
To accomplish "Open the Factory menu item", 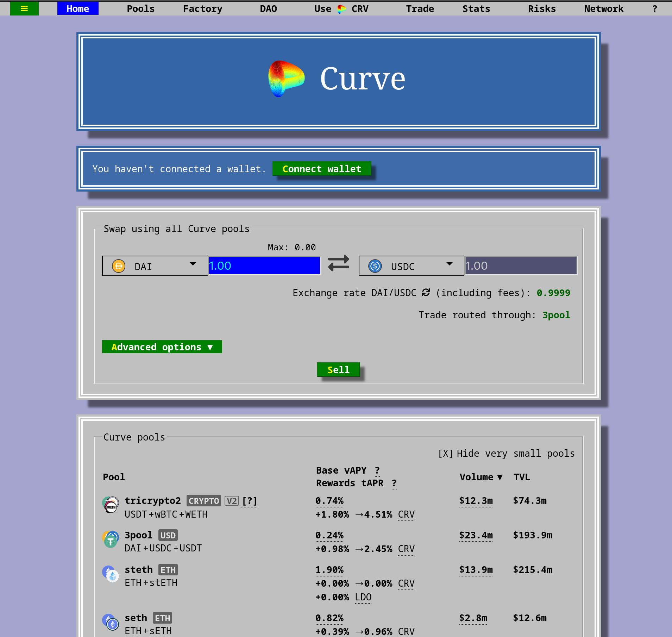I will click(202, 8).
